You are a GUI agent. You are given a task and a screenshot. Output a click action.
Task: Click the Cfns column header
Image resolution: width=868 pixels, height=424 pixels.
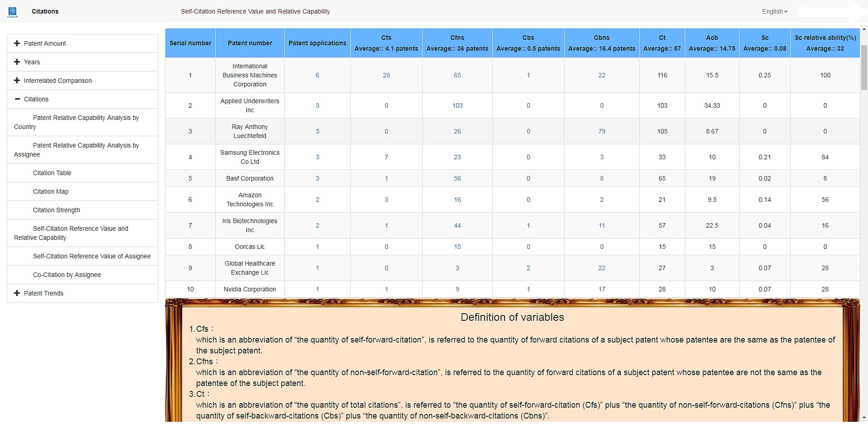pos(457,43)
